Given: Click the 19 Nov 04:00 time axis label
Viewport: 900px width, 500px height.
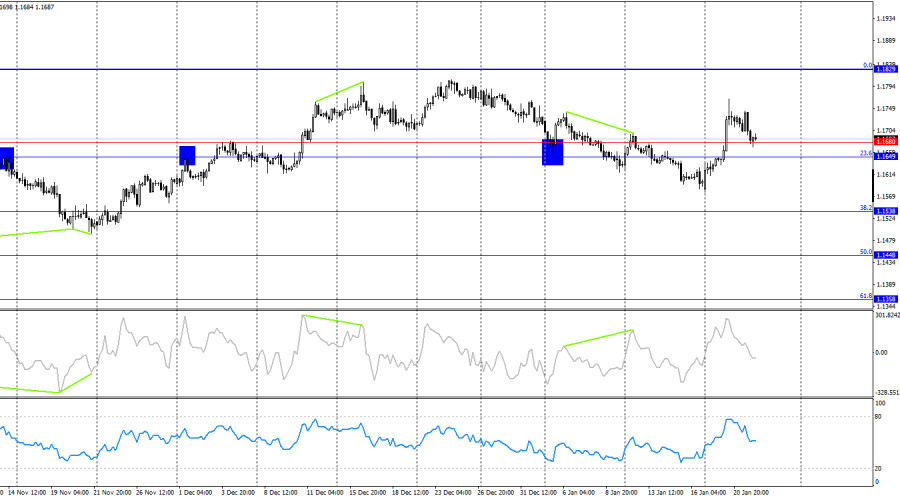Looking at the screenshot, I should tap(70, 493).
